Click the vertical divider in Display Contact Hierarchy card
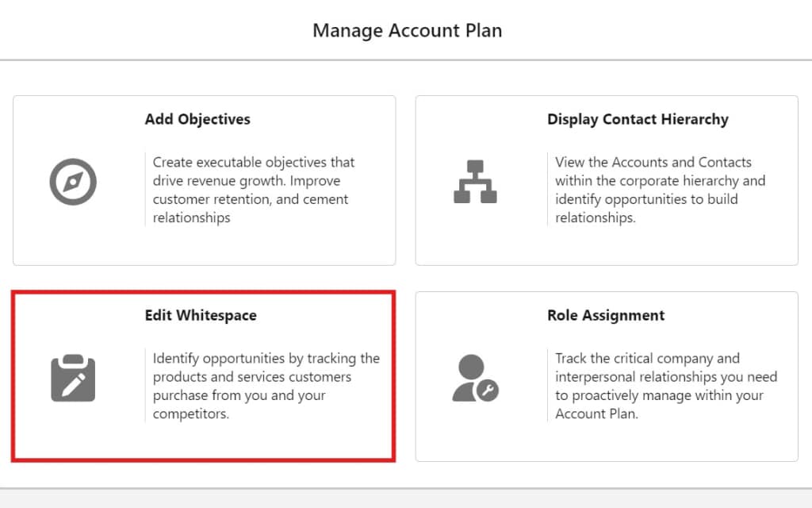The width and height of the screenshot is (812, 508). (x=547, y=190)
